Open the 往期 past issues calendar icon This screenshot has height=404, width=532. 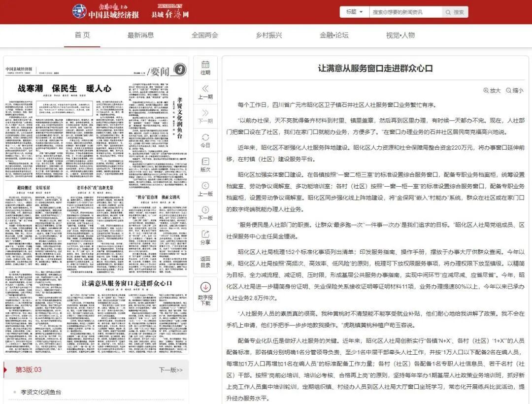coord(205,68)
